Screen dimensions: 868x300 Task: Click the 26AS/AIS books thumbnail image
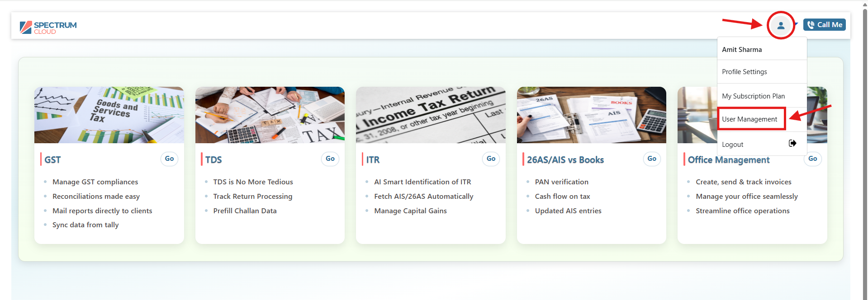(x=591, y=115)
